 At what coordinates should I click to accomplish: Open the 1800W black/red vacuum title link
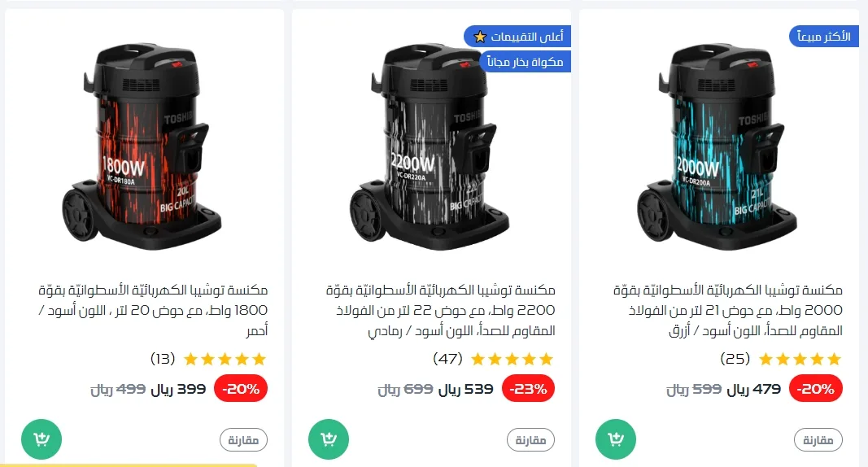[x=153, y=310]
